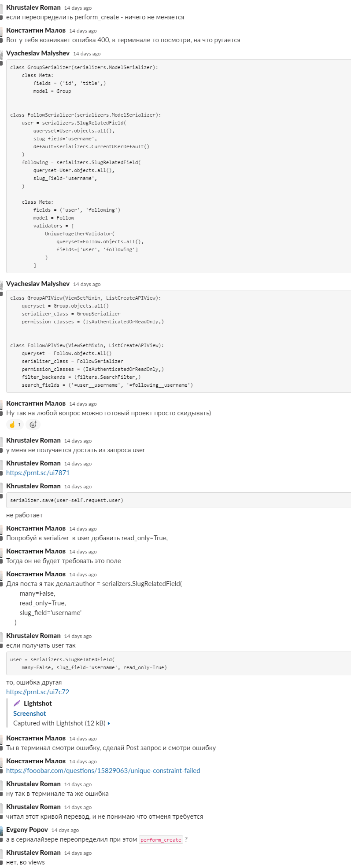
Task: Click the GroupSerializer code snippet block
Action: tap(178, 166)
